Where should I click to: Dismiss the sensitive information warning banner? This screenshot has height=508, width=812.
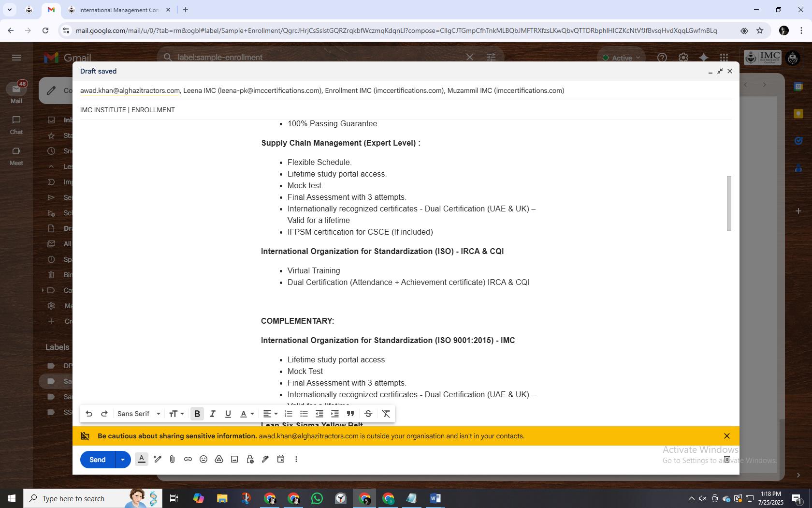point(726,436)
